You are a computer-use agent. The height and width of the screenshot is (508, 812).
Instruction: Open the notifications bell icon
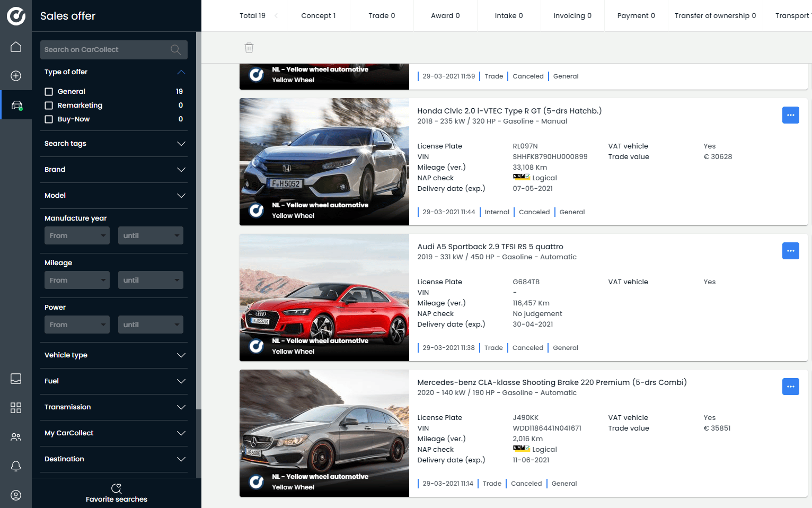[x=16, y=466]
